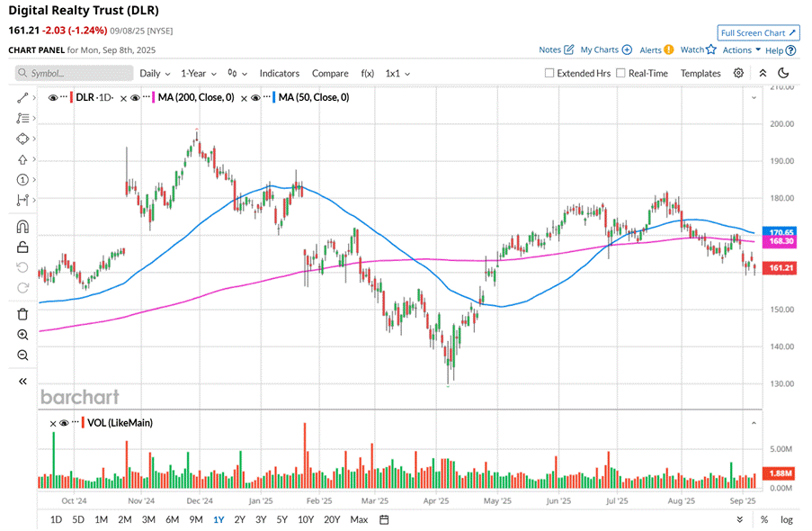Open MA (200) more options menu
Viewport: 812px width, 531px height.
coord(146,97)
